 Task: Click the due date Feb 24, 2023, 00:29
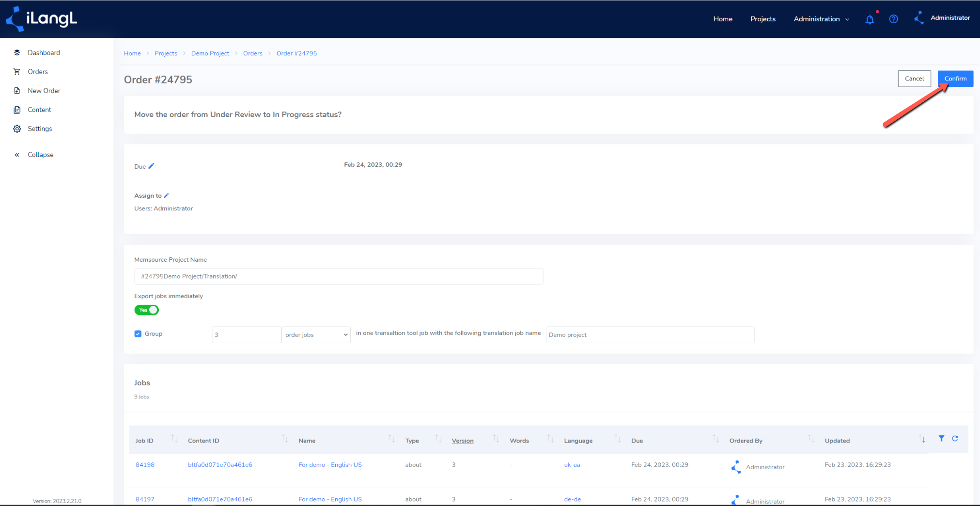coord(373,164)
